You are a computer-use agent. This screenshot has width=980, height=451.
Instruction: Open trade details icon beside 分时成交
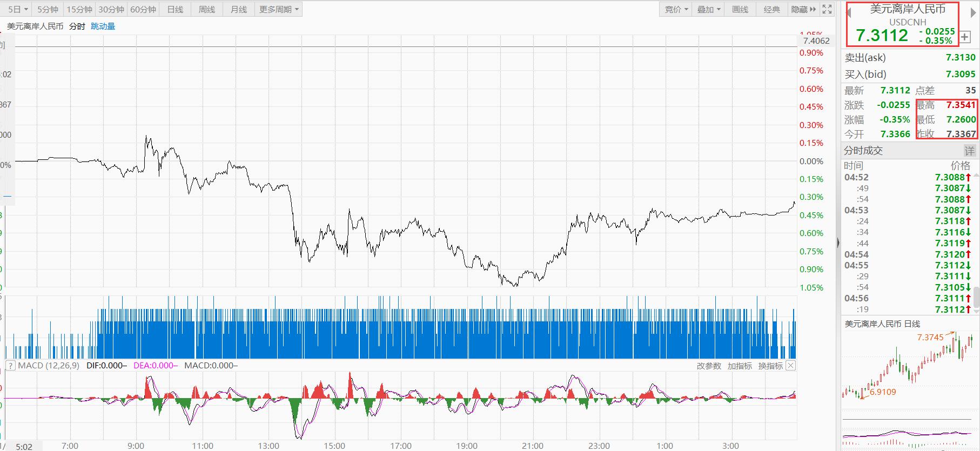click(970, 151)
